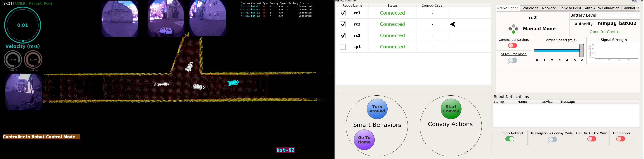The width and height of the screenshot is (644, 159).
Task: Click the Disk % gauge
Action: click(x=33, y=60)
